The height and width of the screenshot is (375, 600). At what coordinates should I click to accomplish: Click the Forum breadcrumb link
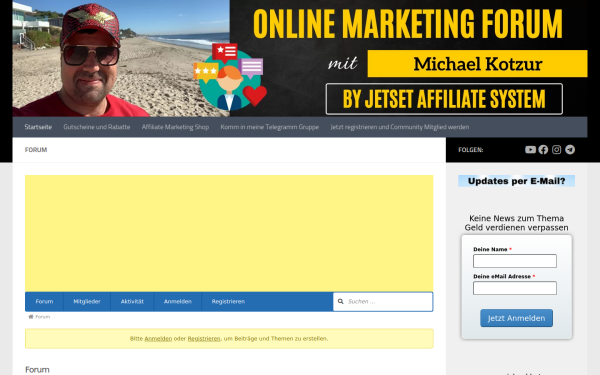pos(42,317)
